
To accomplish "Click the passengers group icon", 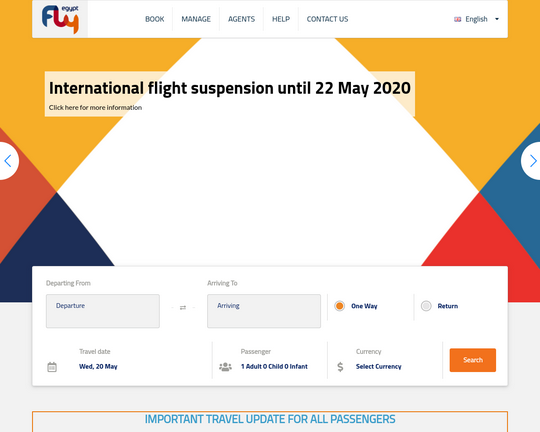I will point(226,367).
